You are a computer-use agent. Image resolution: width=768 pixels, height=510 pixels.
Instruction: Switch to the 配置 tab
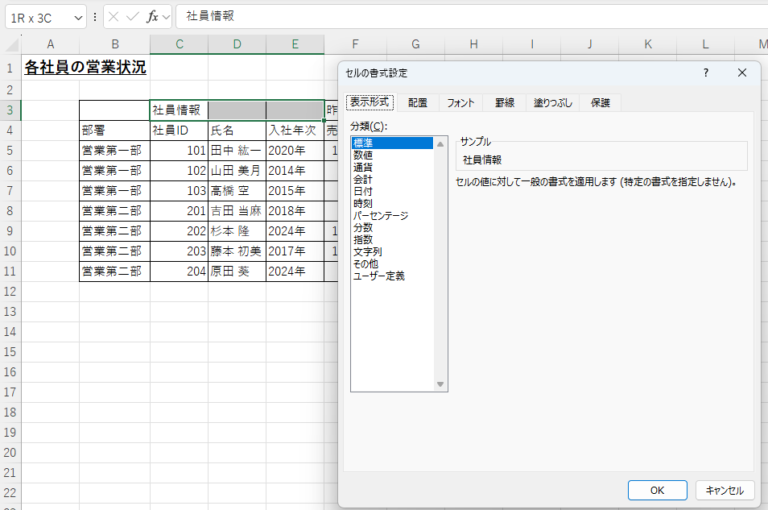(x=417, y=102)
